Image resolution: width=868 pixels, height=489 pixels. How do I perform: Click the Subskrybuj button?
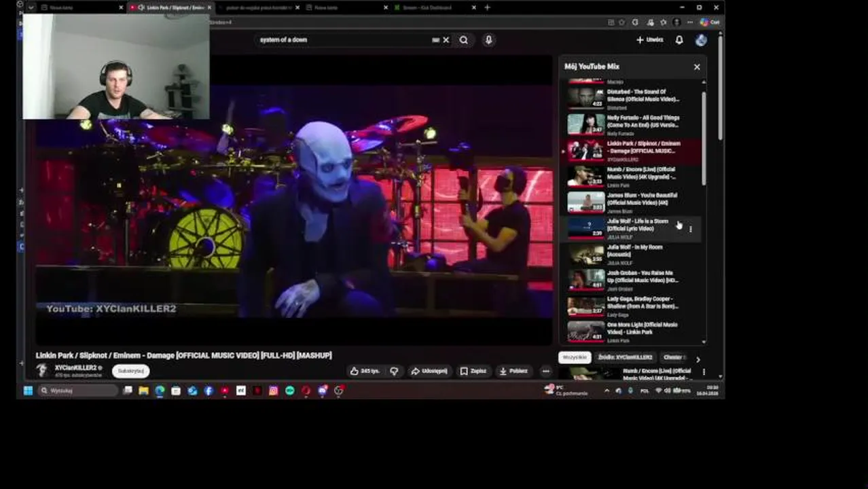(x=131, y=371)
